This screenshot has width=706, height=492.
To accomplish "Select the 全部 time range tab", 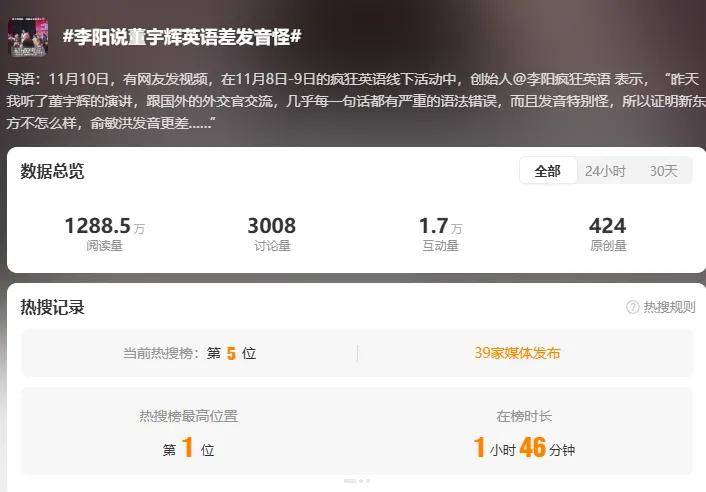I will pos(548,171).
